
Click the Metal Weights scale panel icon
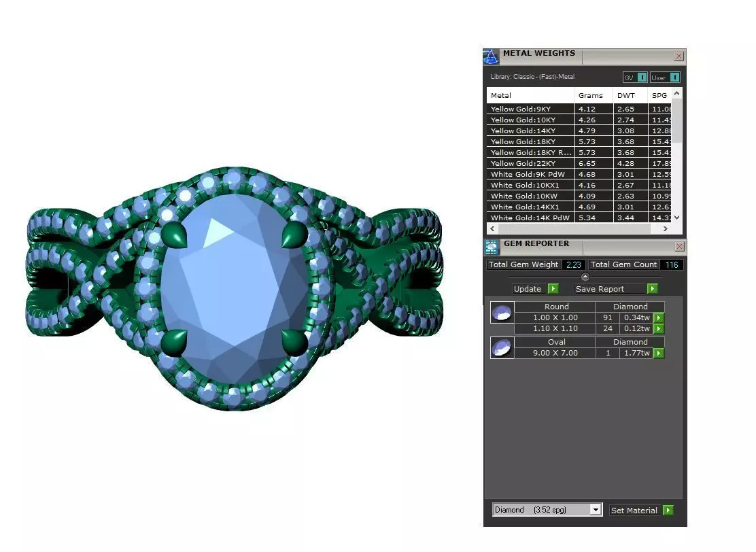(491, 56)
